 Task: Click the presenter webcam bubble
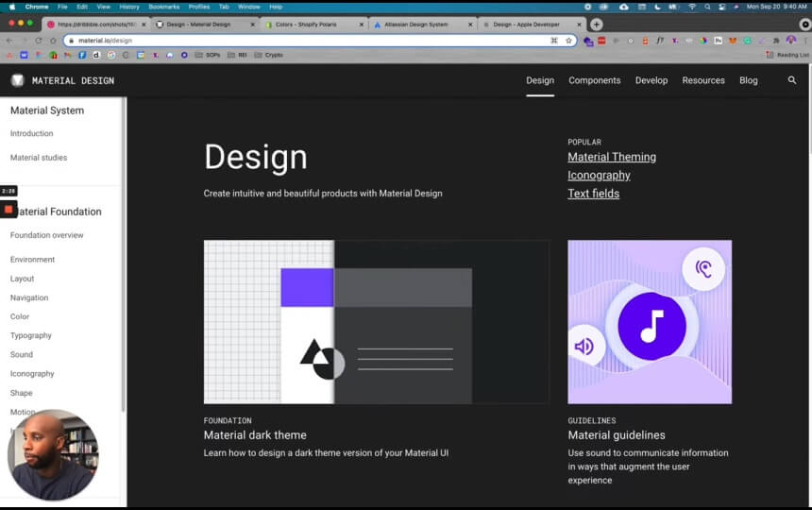[x=53, y=455]
